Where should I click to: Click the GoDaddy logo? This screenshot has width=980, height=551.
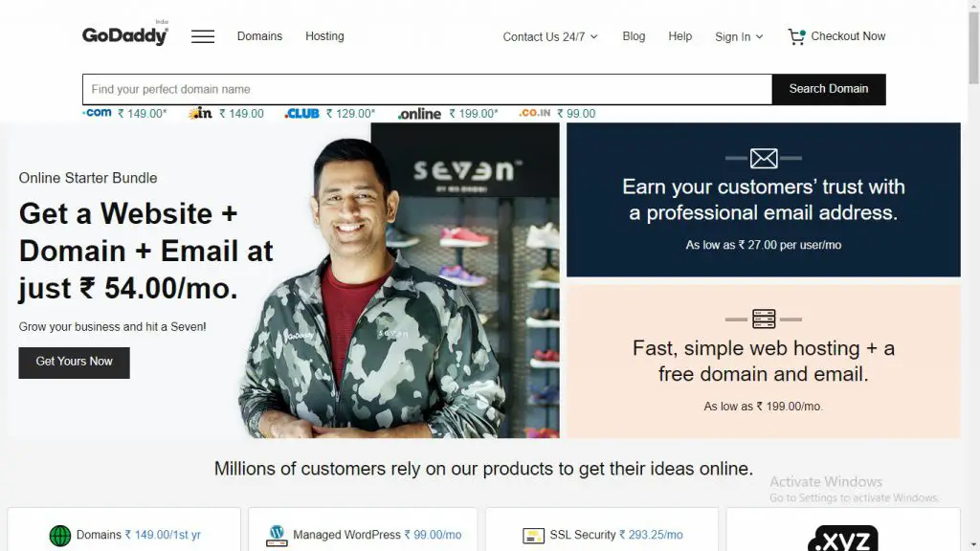pos(125,34)
